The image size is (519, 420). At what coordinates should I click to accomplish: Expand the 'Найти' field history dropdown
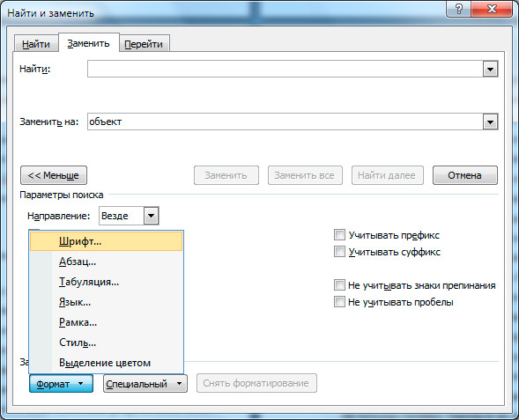point(490,69)
